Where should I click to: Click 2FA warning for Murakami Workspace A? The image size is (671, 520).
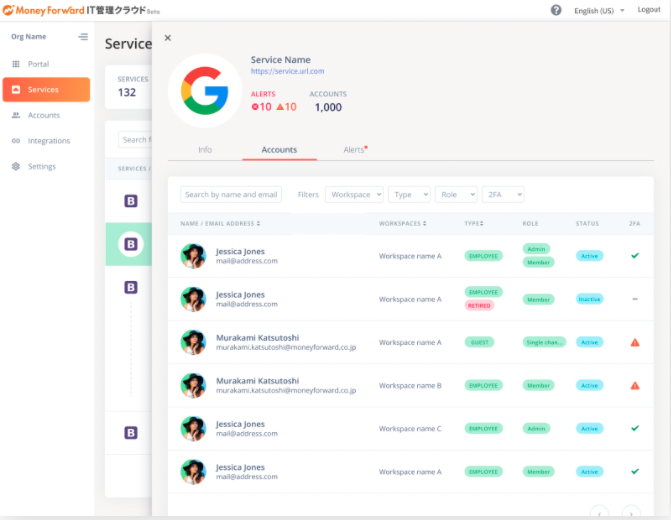click(x=635, y=342)
